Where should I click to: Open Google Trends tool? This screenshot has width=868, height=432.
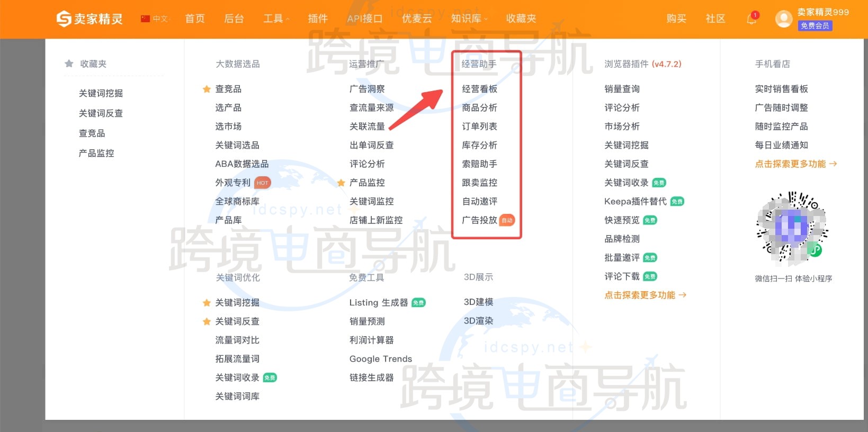(x=381, y=359)
